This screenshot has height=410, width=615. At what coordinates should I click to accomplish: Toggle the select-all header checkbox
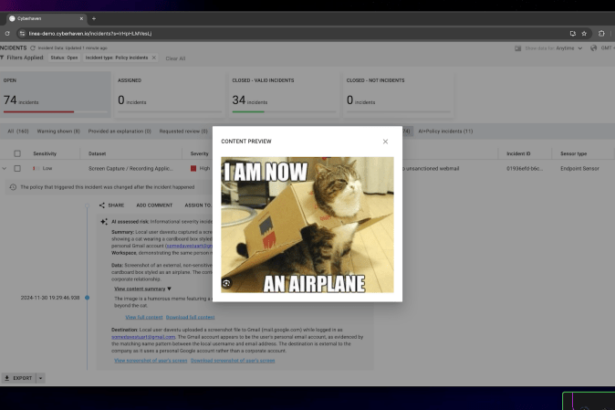pos(17,153)
